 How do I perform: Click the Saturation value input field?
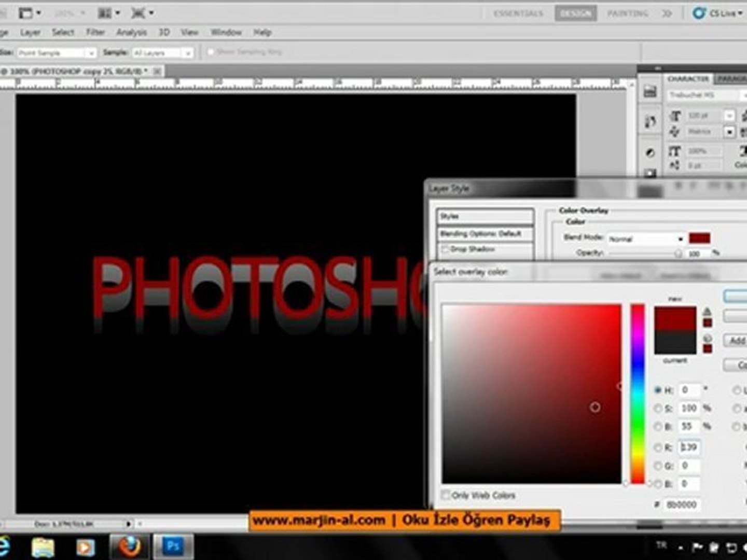coord(689,409)
